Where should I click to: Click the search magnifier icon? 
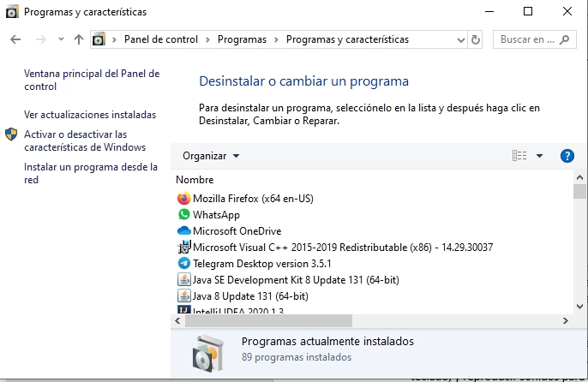point(564,39)
